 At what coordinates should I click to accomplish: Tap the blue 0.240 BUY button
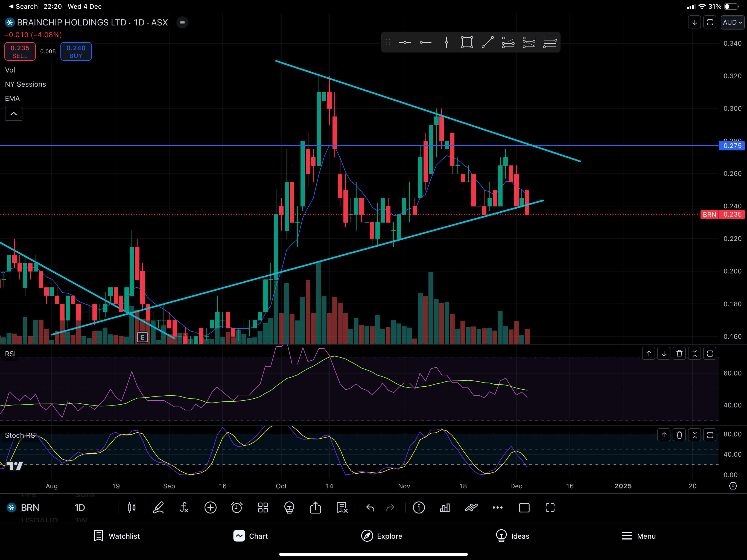(x=76, y=51)
